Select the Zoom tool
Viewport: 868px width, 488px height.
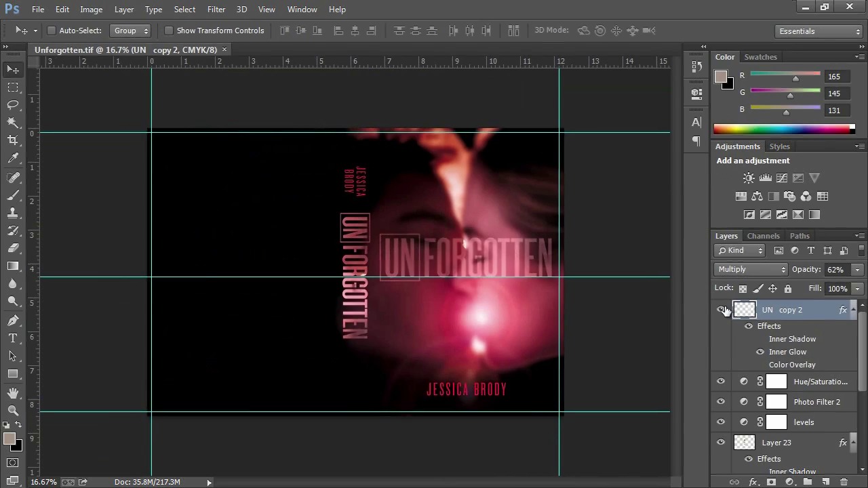click(13, 411)
